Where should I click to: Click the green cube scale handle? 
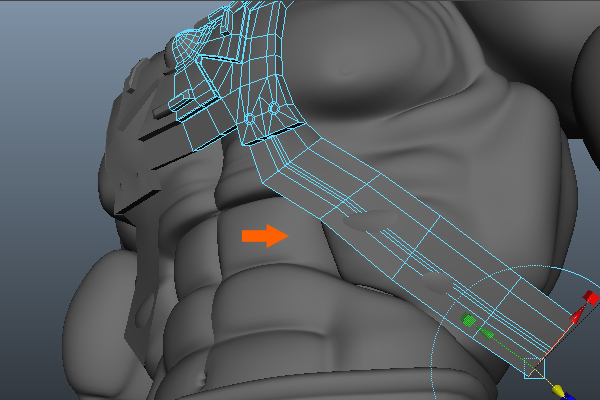pyautogui.click(x=468, y=320)
